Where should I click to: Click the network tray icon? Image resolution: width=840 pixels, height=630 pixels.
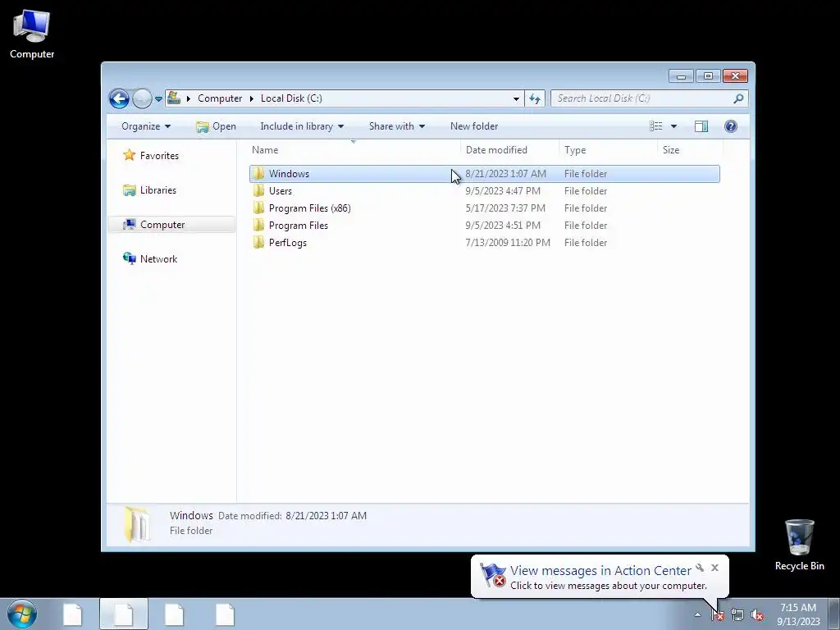tap(737, 615)
